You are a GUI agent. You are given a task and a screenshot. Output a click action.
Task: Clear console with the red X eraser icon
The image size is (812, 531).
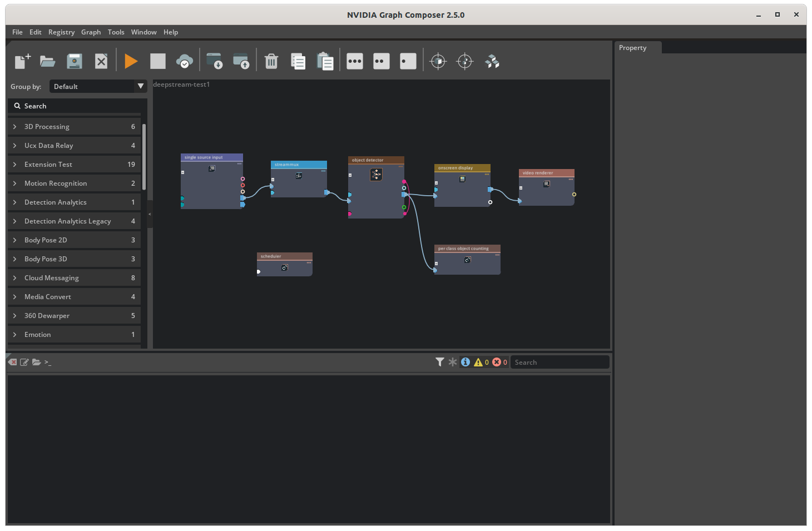pos(13,362)
